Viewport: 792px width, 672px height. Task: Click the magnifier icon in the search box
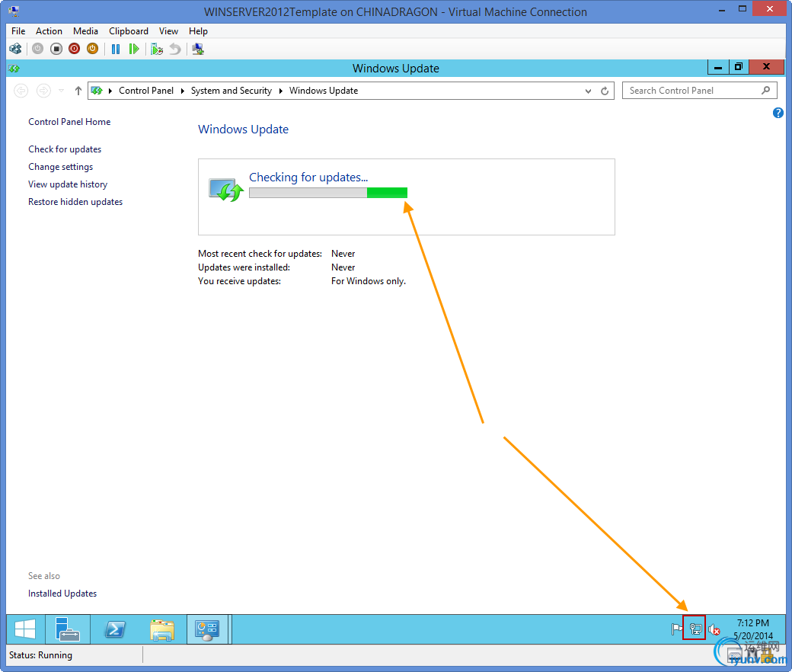(766, 91)
